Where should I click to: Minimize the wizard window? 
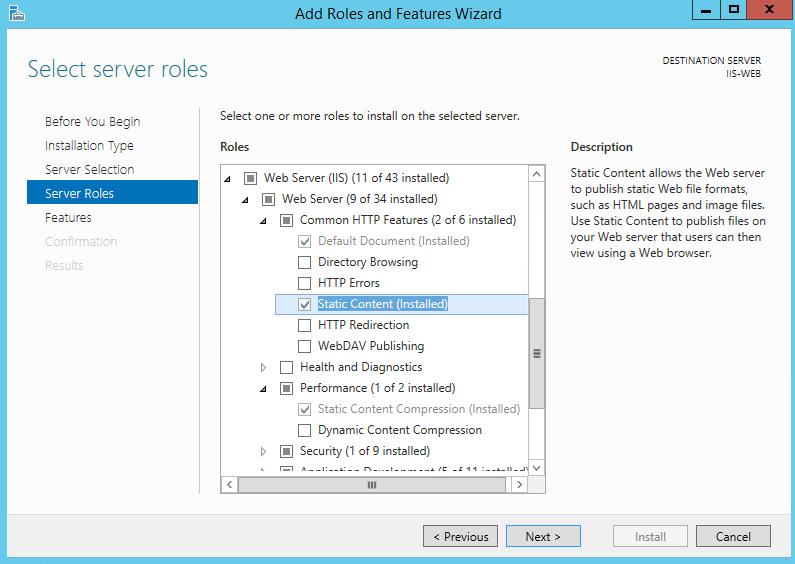pos(706,10)
